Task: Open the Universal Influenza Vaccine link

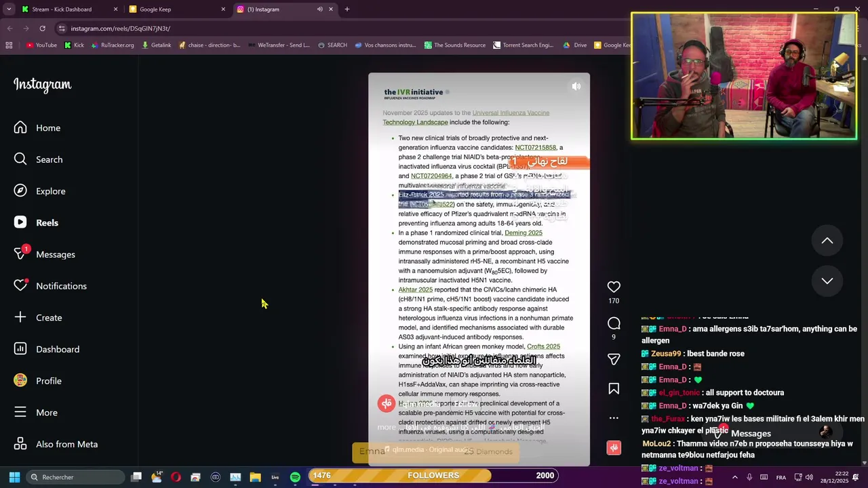Action: (x=511, y=113)
